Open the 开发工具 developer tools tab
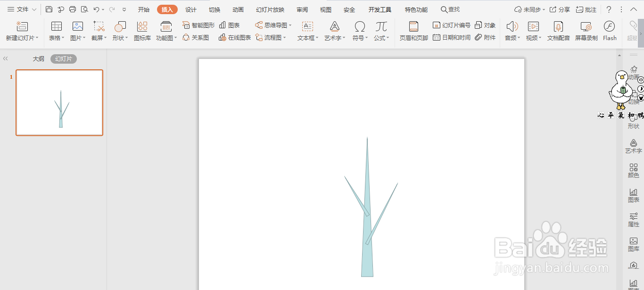Screen dimensions: 644x290 tap(380, 9)
